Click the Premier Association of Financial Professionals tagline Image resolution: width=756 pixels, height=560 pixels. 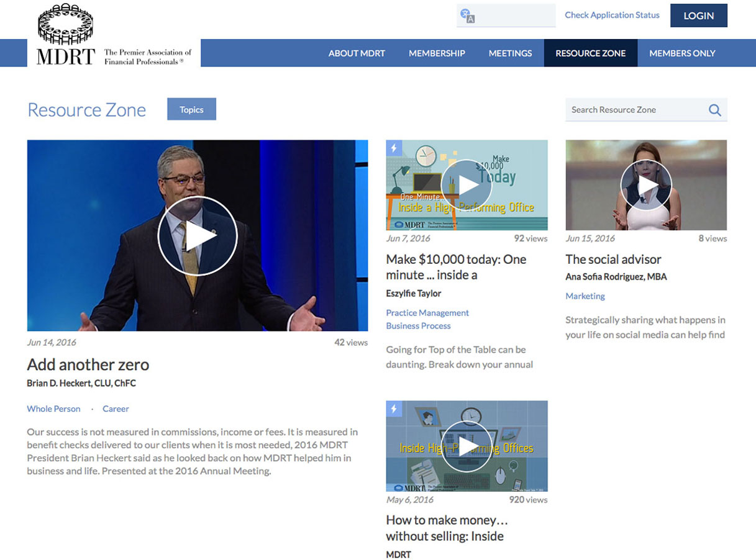coord(148,57)
